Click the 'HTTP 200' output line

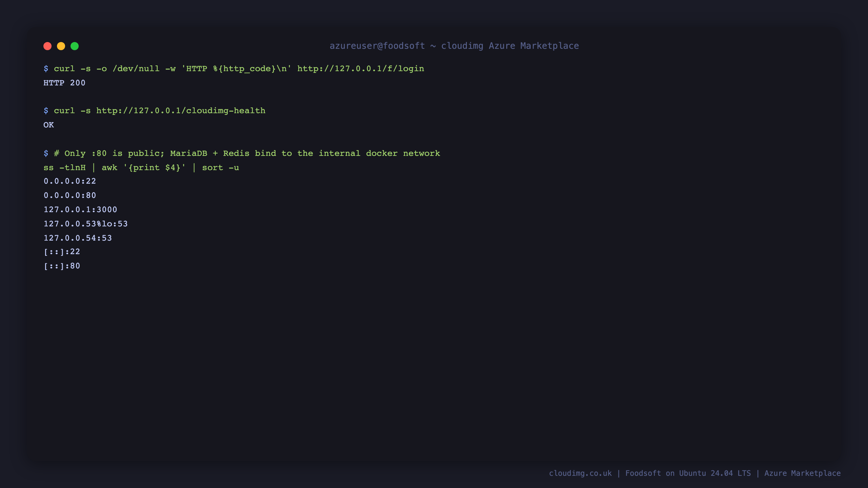point(64,83)
